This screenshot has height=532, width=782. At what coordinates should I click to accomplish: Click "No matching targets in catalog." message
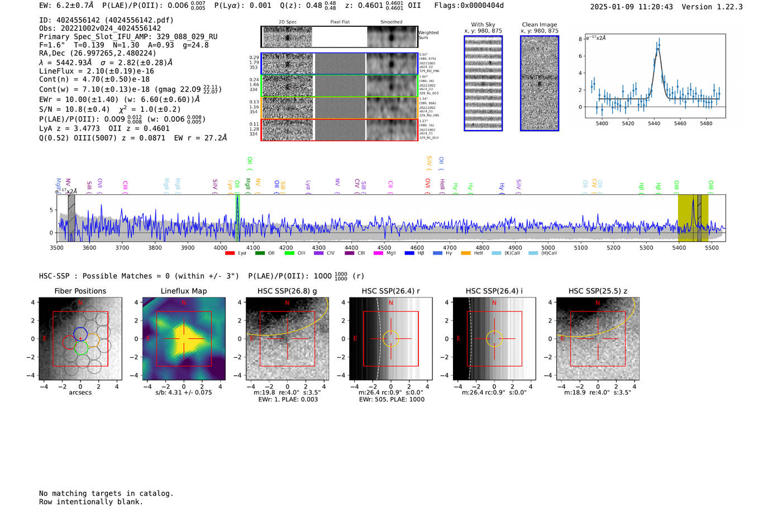106,493
